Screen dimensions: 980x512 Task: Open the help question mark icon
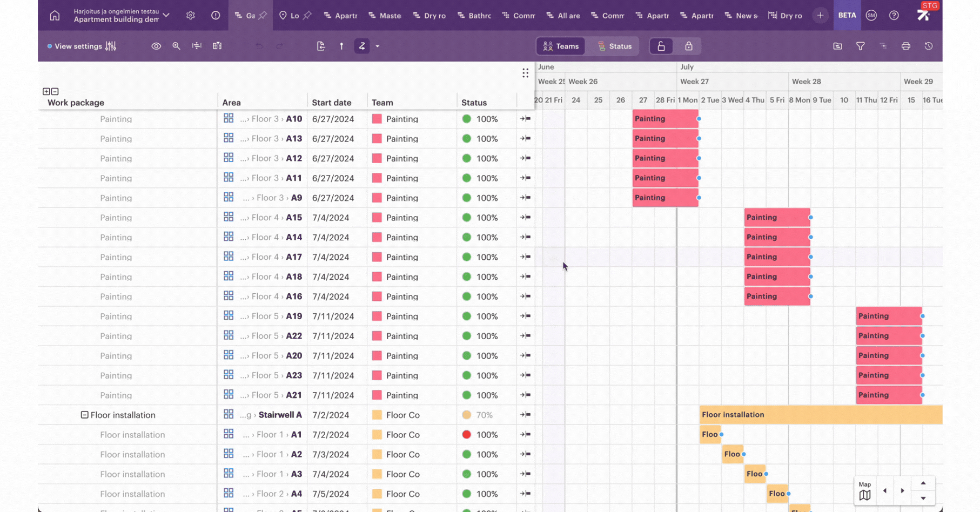pos(894,16)
